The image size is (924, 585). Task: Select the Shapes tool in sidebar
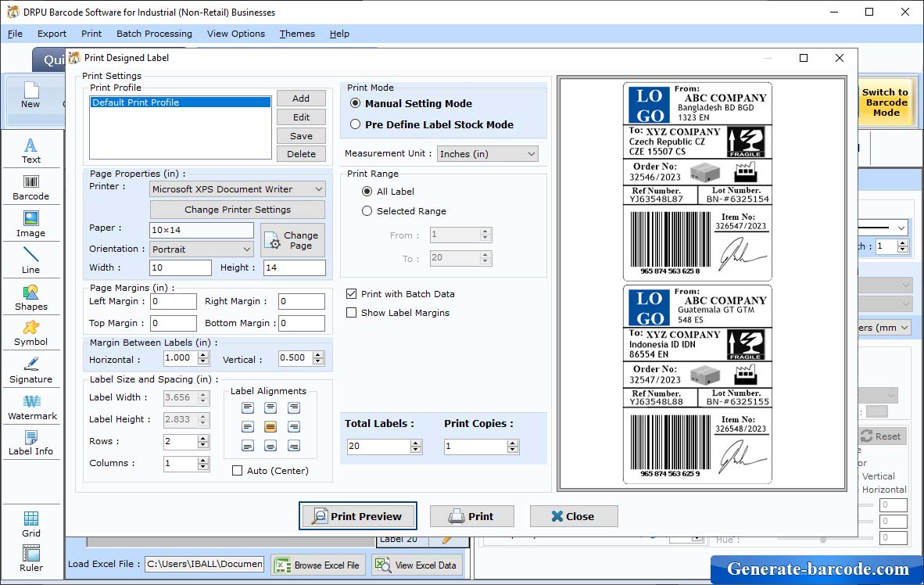pos(31,298)
